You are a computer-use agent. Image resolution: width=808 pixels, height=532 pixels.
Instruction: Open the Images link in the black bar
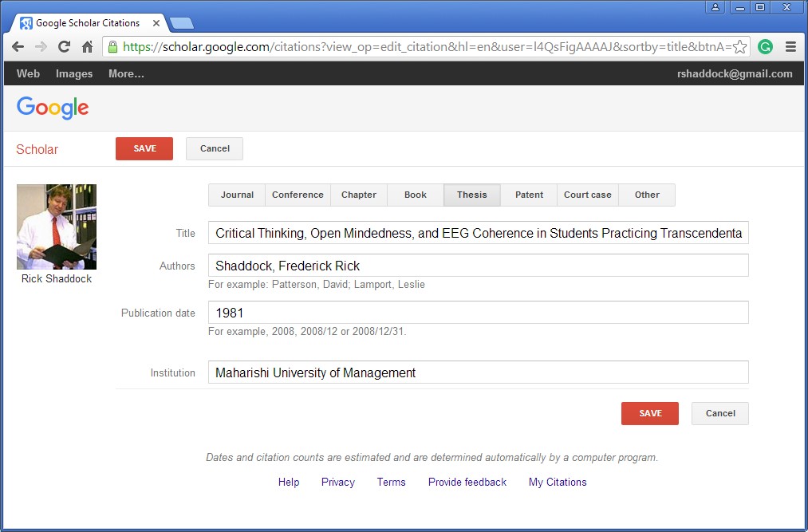click(74, 73)
